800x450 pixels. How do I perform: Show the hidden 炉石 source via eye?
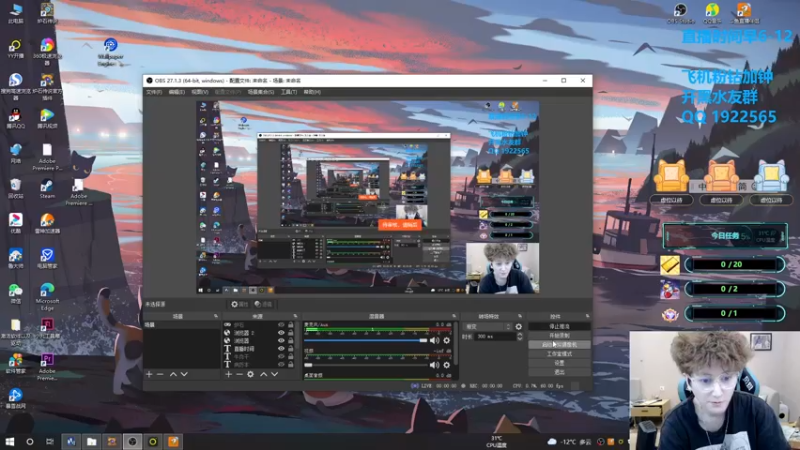[x=281, y=325]
